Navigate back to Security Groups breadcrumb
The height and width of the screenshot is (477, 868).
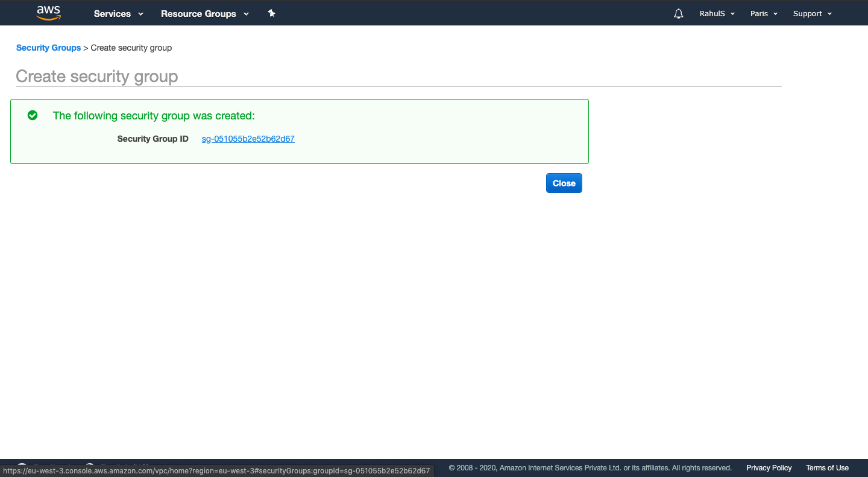[x=48, y=48]
